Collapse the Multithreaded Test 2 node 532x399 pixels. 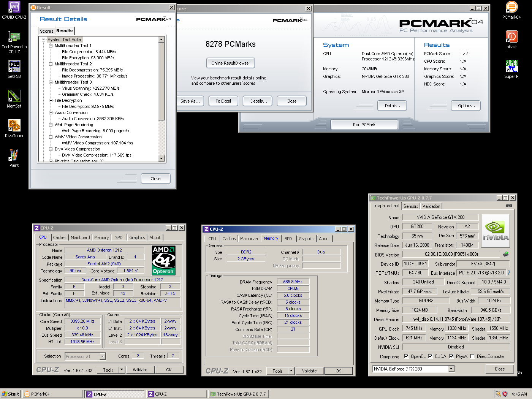(51, 64)
